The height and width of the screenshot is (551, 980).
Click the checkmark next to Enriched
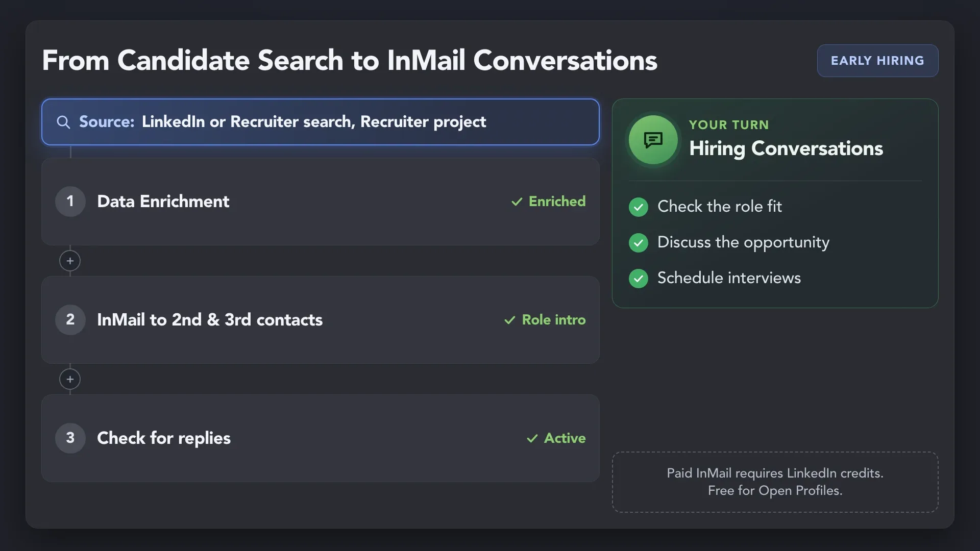coord(517,202)
